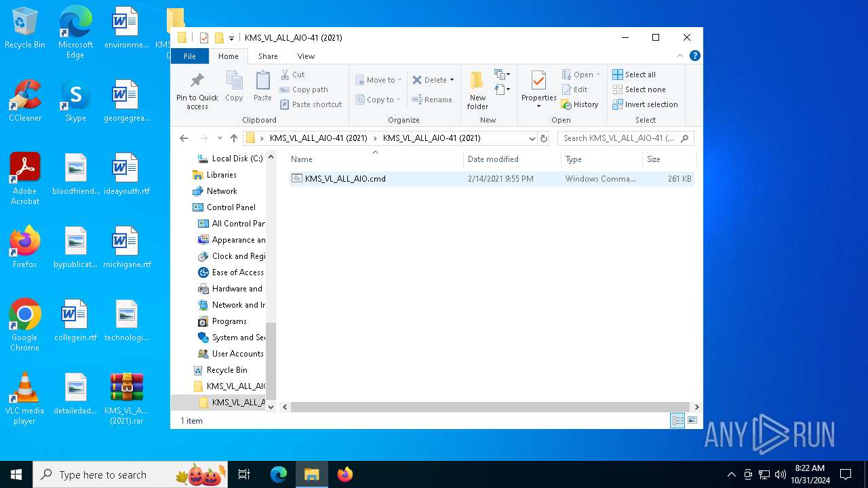
Task: Open Adobe Acrobat desktop shortcut
Action: click(25, 179)
